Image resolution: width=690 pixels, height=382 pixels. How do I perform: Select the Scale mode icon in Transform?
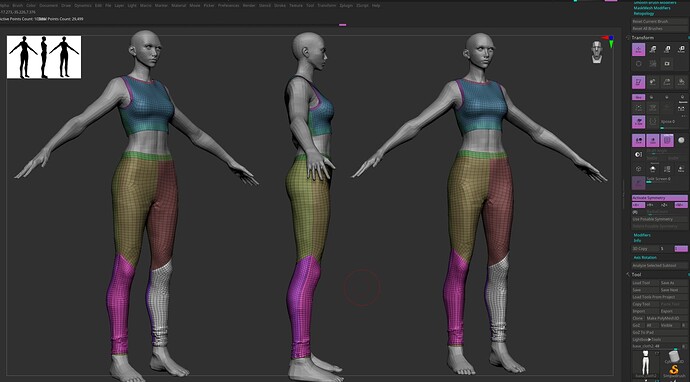(667, 49)
